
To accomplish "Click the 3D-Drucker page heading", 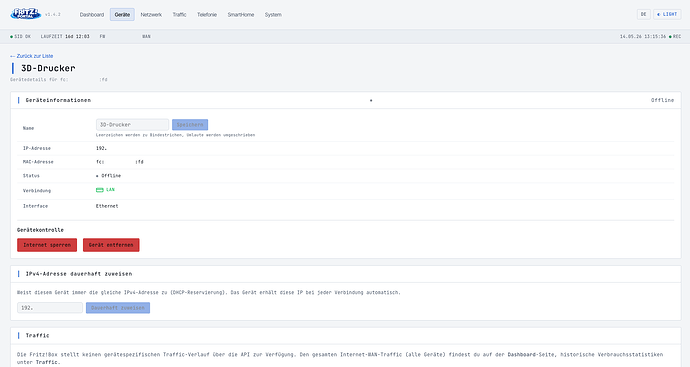I will click(48, 68).
